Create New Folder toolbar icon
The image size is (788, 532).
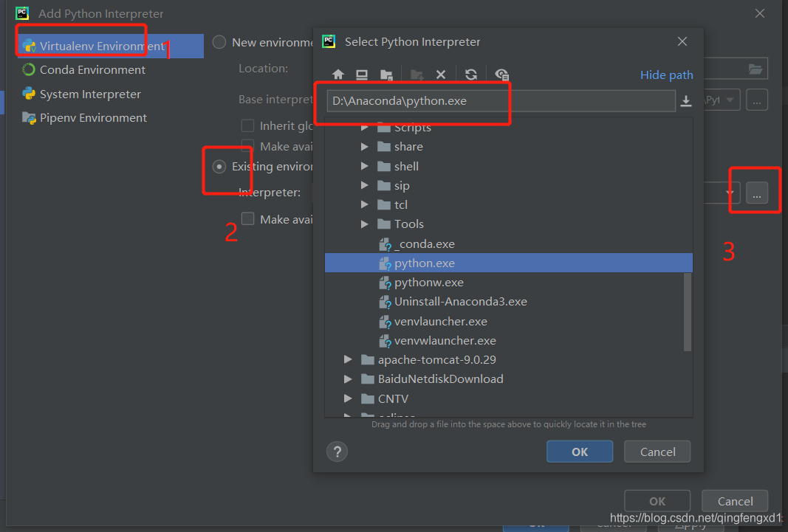pos(417,75)
